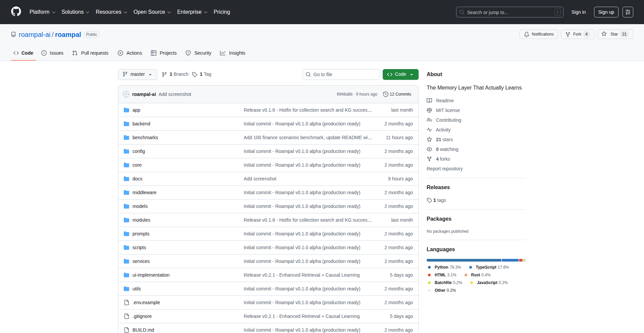The image size is (644, 333).
Task: Expand the Open Source menu
Action: 152,12
